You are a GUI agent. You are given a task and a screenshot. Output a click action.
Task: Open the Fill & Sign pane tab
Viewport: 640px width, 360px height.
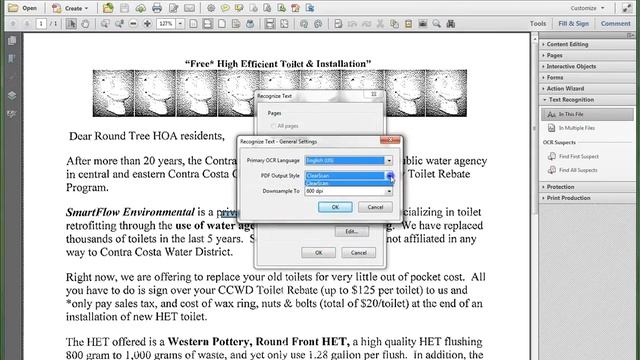(573, 24)
